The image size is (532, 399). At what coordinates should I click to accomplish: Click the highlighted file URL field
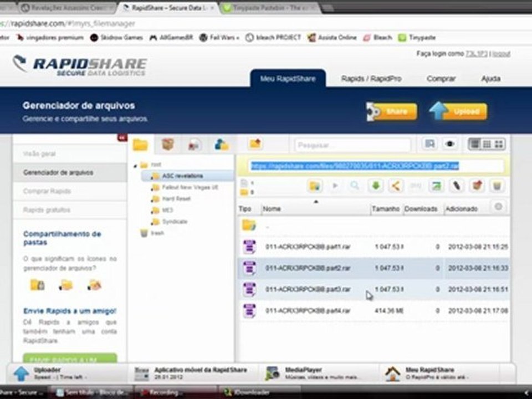pyautogui.click(x=376, y=166)
